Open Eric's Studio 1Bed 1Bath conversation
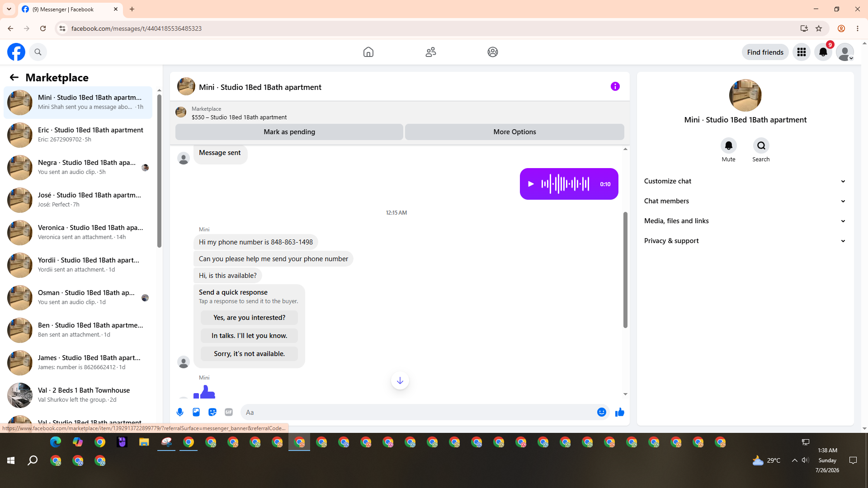Viewport: 868px width, 488px height. [78, 135]
